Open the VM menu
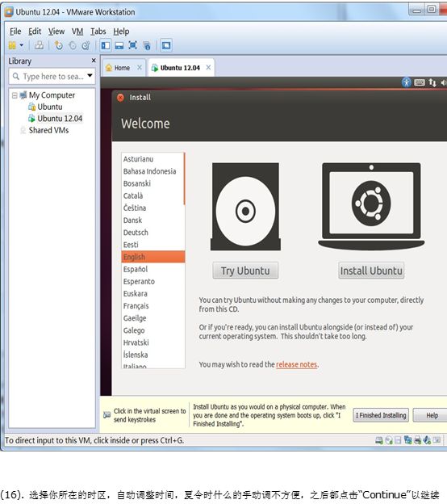Viewport: 447px width, 504px height. [x=77, y=31]
